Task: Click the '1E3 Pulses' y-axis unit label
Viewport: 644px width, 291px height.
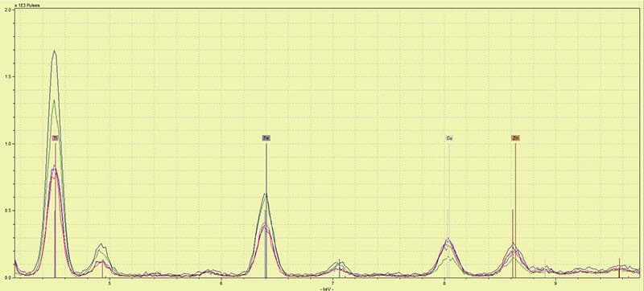Action: 28,6
